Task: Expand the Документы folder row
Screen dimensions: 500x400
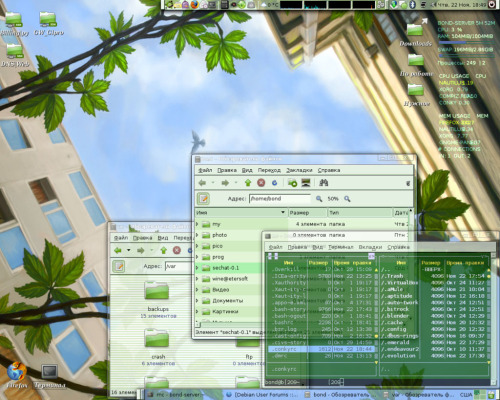Action: (x=198, y=301)
